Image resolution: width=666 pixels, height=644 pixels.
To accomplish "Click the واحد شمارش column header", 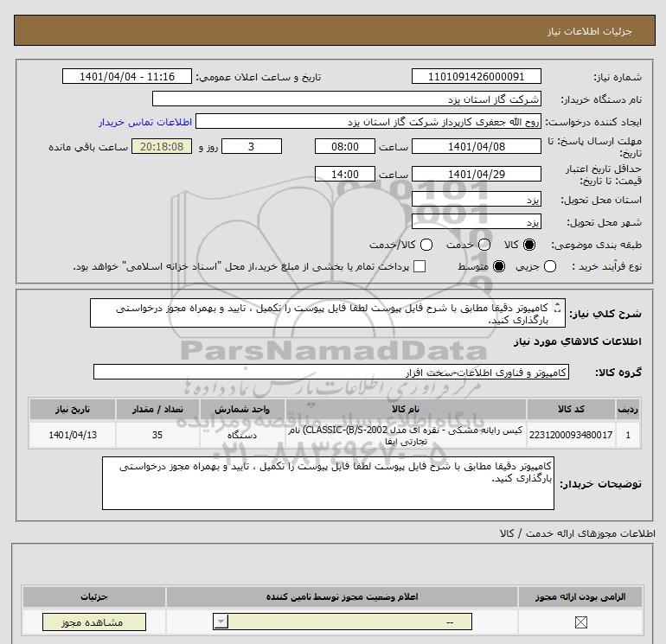I will coord(242,409).
